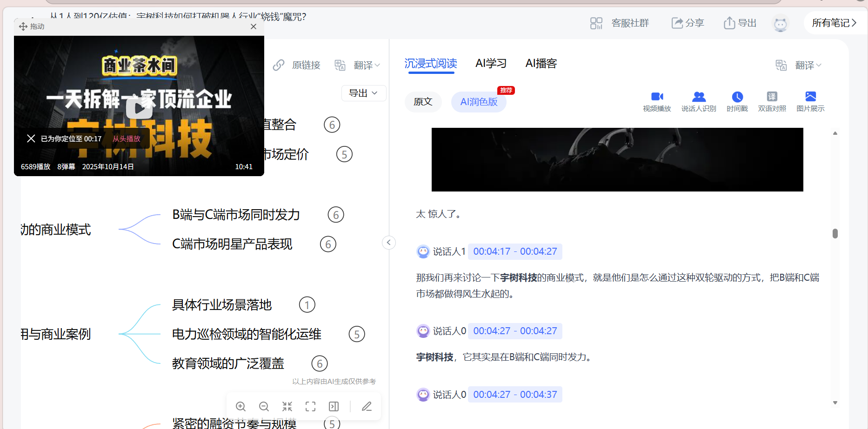Image resolution: width=868 pixels, height=429 pixels.
Task: Close the floating video player
Action: [254, 26]
